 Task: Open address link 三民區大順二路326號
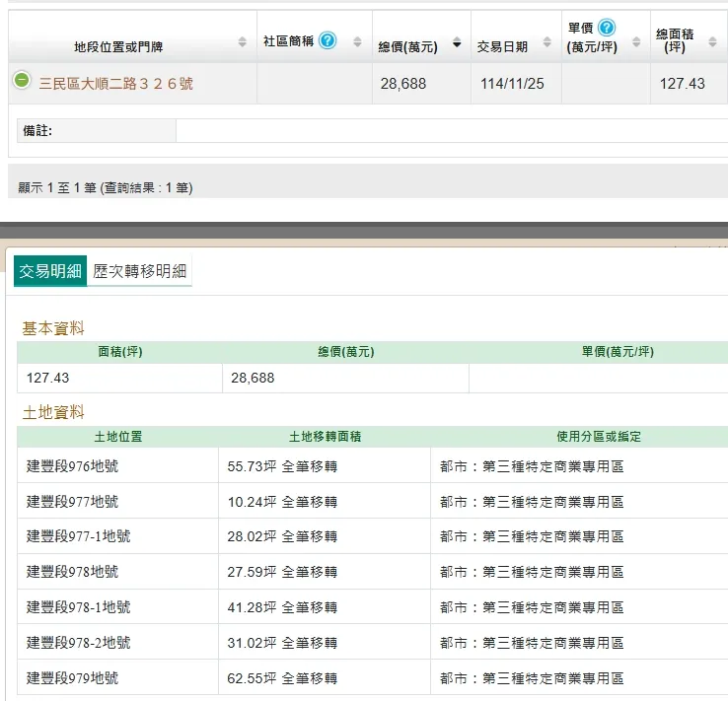(x=115, y=84)
